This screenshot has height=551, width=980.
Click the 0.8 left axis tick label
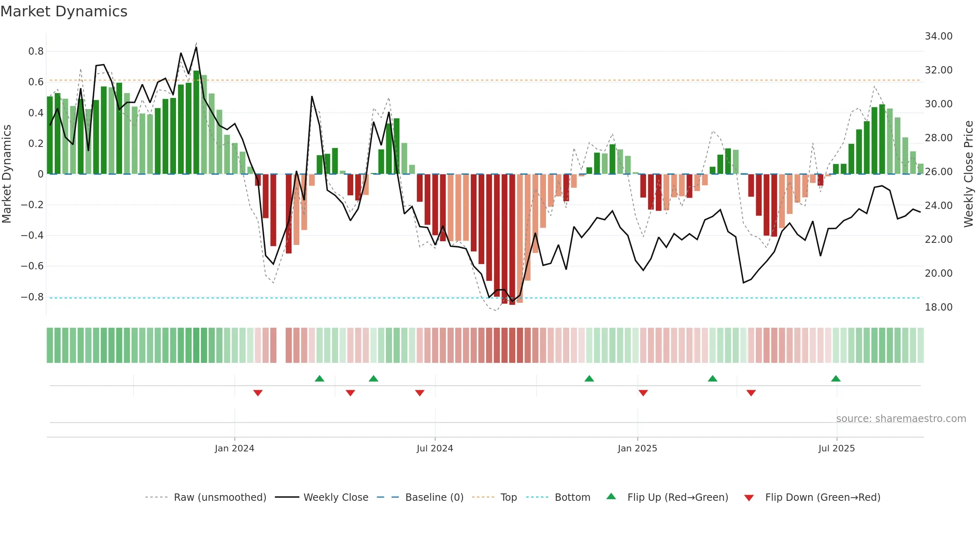[36, 51]
